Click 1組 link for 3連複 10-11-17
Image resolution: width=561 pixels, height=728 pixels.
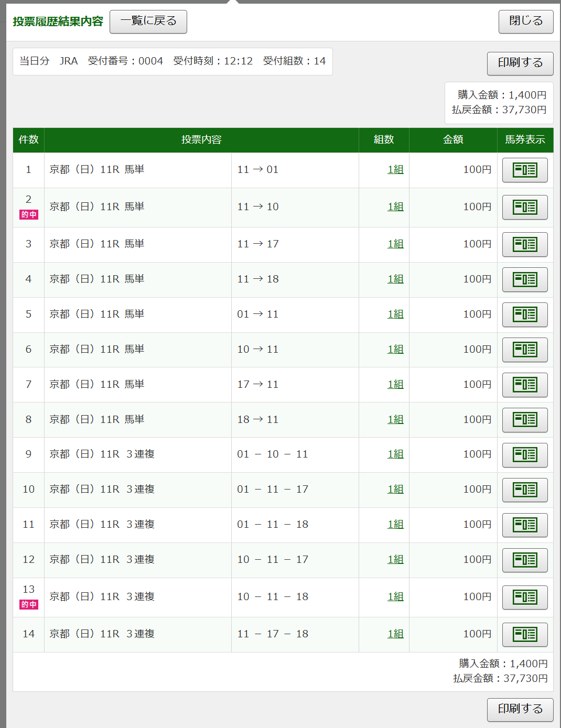click(395, 560)
